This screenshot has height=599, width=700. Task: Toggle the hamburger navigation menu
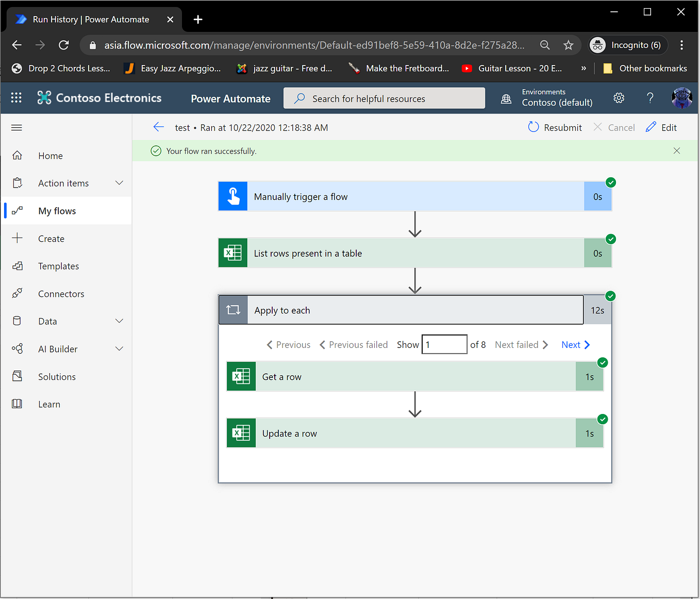pyautogui.click(x=16, y=127)
